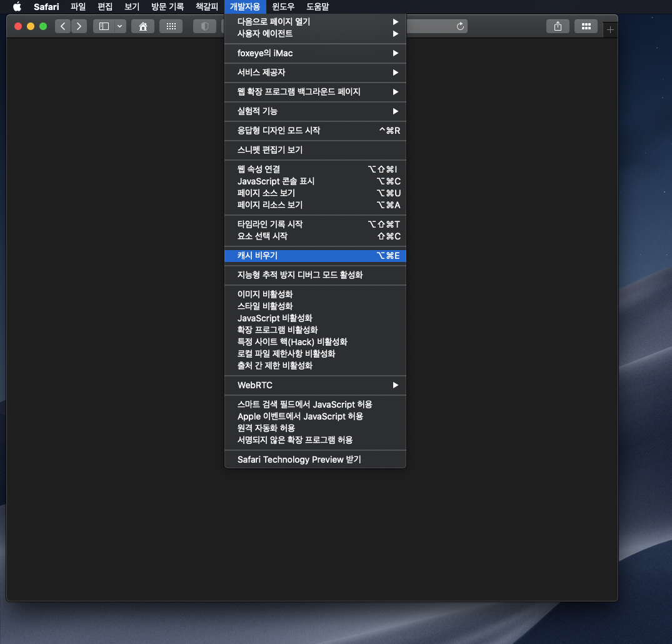Toggle 로컬 파일 제한사항 비활성화
672x644 pixels.
tap(316, 354)
